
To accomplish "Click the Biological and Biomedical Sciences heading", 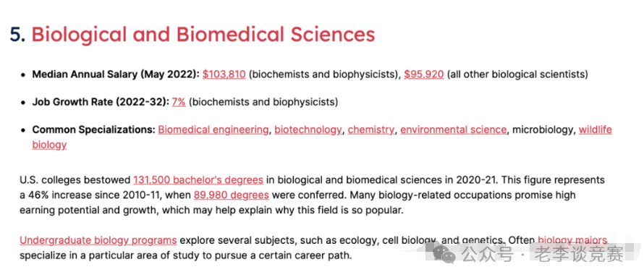I will click(203, 35).
